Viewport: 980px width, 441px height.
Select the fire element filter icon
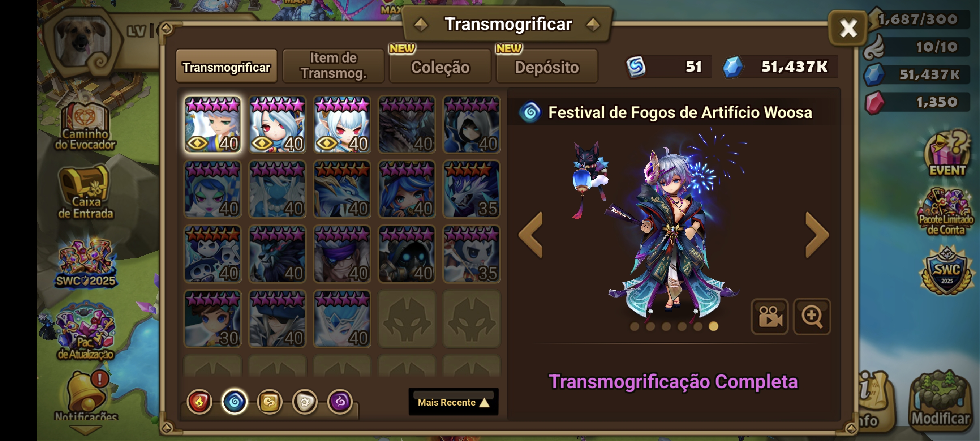point(199,402)
